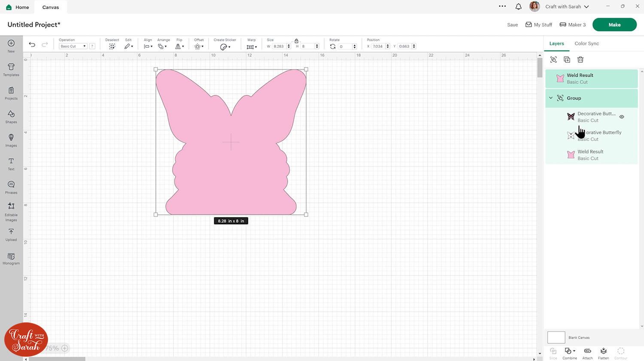Switch to the Color Sync tab
Viewport: 644px width, 361px height.
pyautogui.click(x=586, y=43)
